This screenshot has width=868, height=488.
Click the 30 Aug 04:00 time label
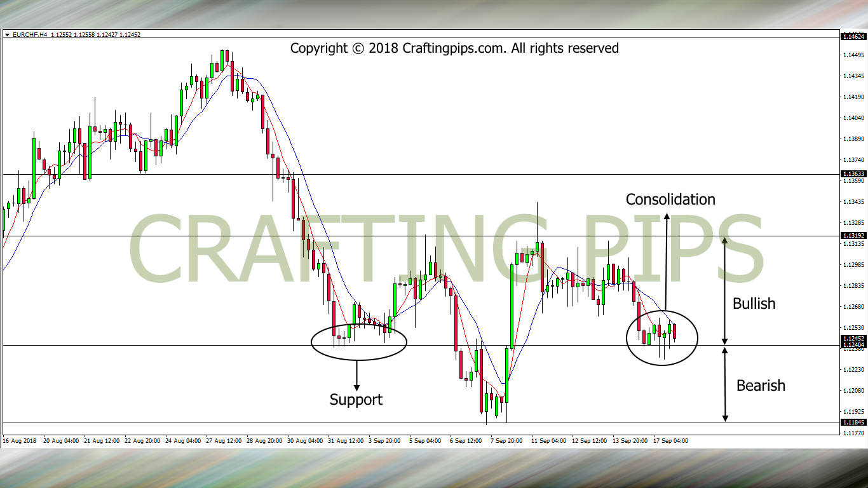coord(305,440)
